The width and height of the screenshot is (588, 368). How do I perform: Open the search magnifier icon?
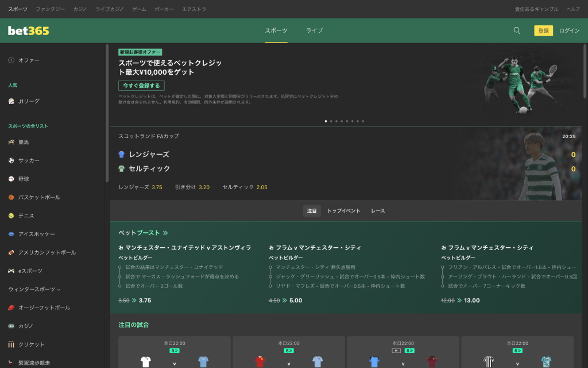(x=517, y=30)
